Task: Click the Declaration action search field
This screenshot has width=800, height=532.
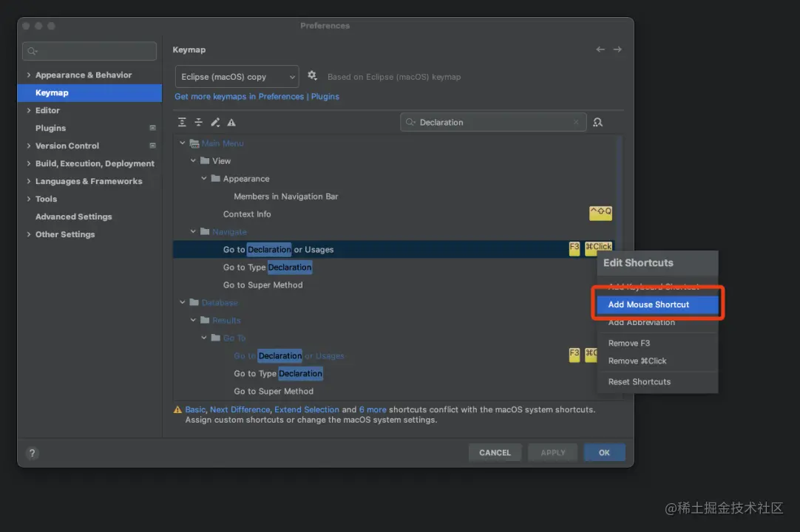Action: click(x=493, y=123)
